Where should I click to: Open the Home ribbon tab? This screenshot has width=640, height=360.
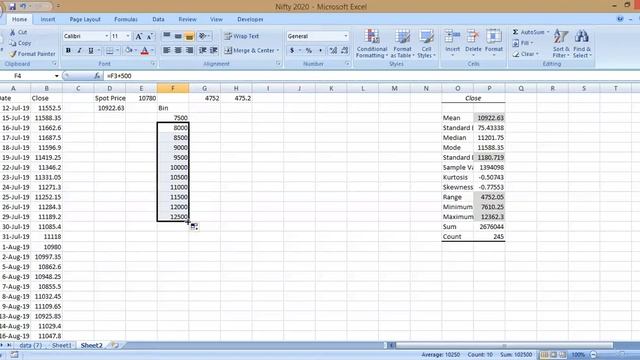coord(19,19)
